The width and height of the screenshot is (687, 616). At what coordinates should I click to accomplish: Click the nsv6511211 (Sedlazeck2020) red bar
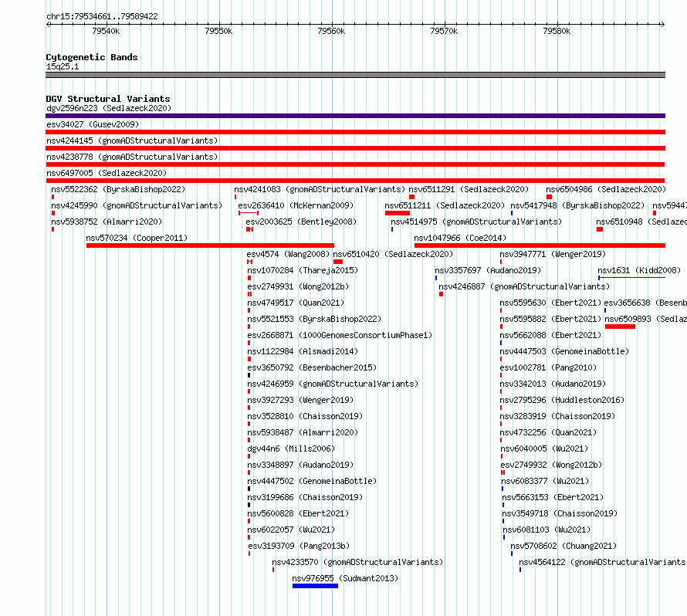click(x=398, y=213)
